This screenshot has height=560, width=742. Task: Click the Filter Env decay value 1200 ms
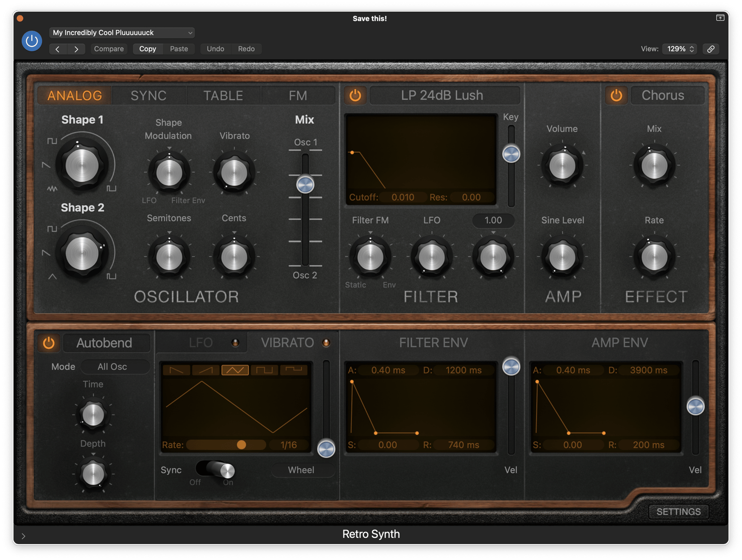463,370
